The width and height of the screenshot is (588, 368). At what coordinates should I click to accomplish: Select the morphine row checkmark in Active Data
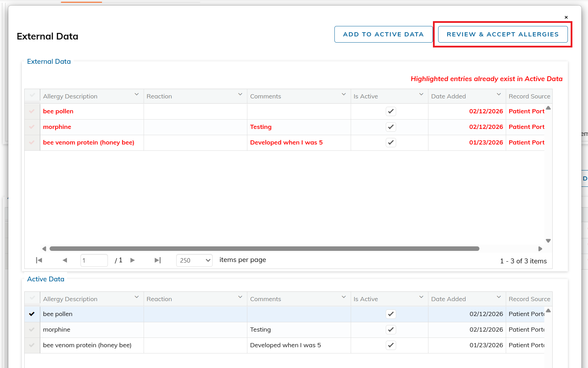pyautogui.click(x=32, y=330)
